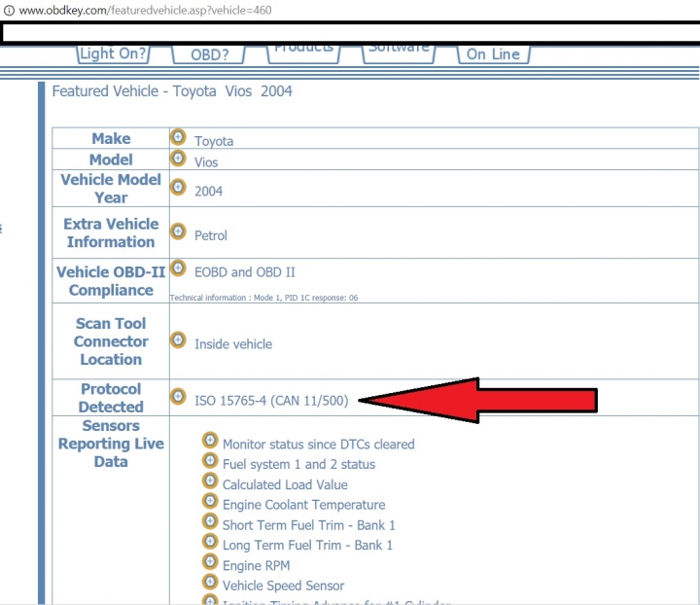
Task: Click icon beside Short Term Fuel Trim
Action: point(210,520)
